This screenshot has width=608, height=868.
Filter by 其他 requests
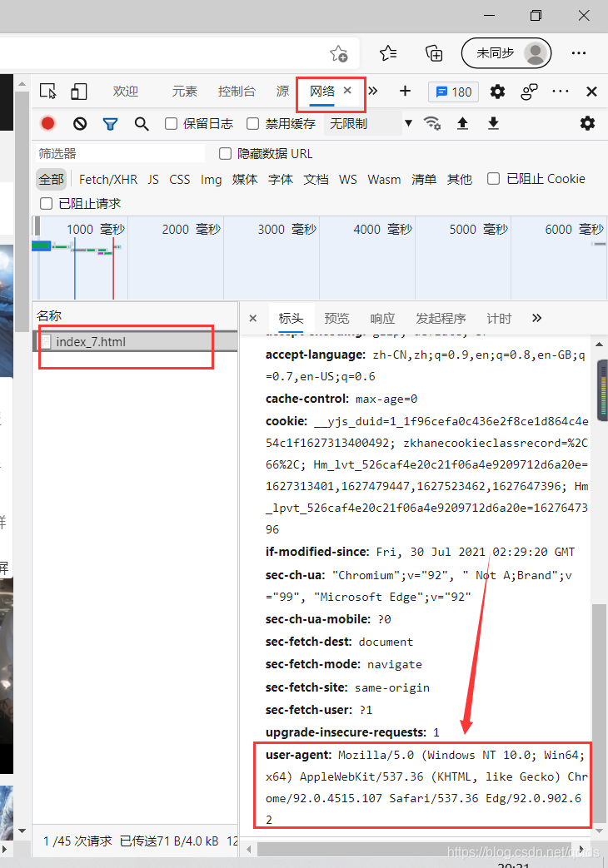tap(460, 180)
